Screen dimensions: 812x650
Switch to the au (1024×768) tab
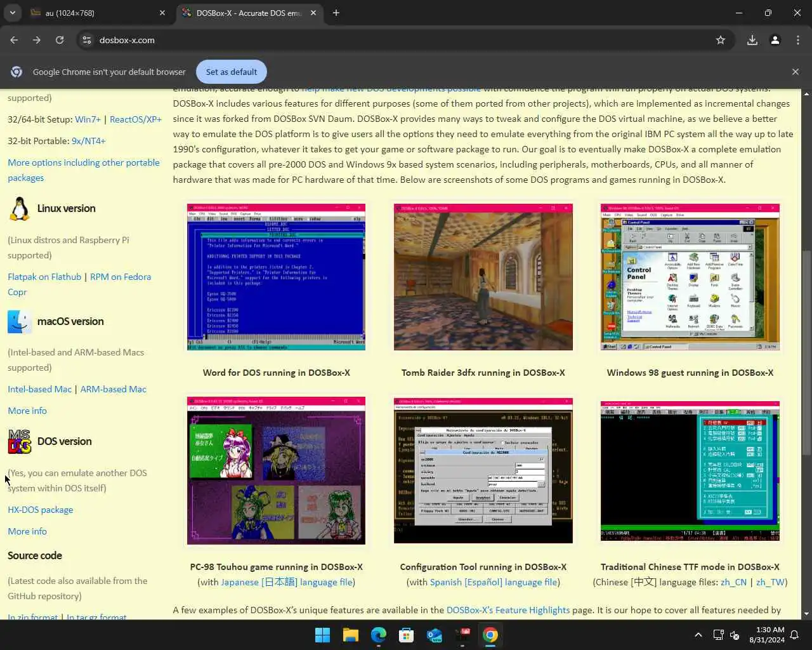95,13
